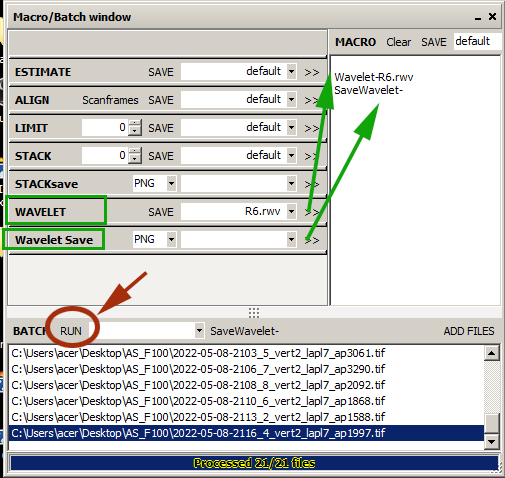Decrease the STACK value with down stepper
This screenshot has width=505, height=478.
click(135, 159)
